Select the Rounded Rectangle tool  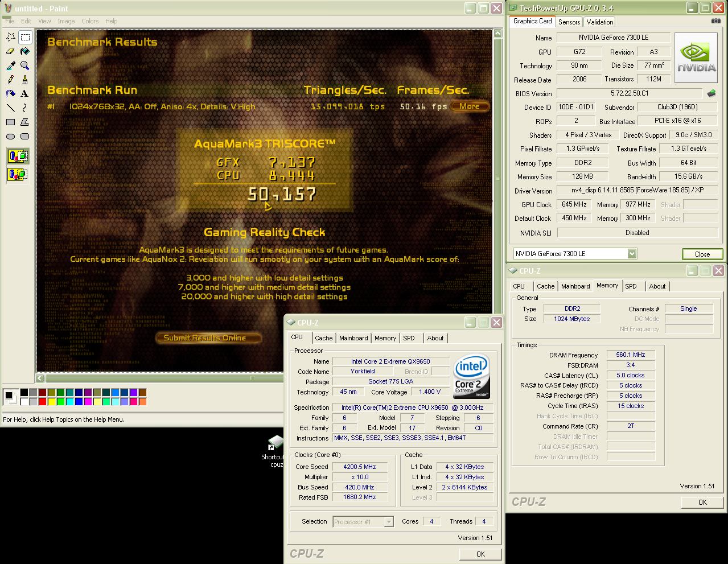click(25, 136)
